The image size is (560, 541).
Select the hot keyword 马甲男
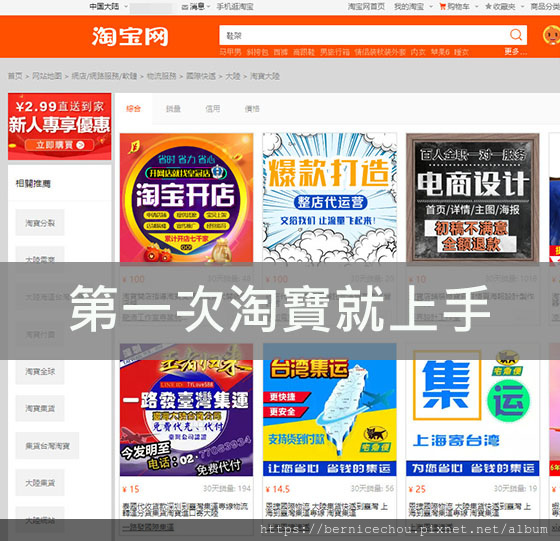(230, 52)
